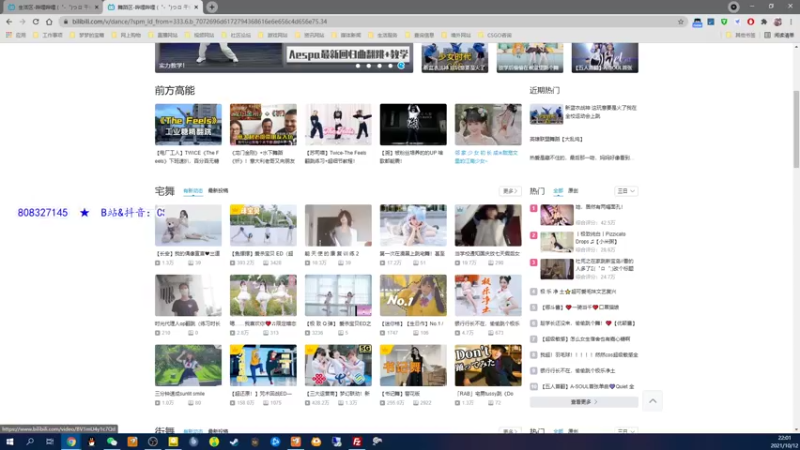Open the 工作事项 bookmark folder
Viewport: 800px width, 450px height.
click(x=47, y=35)
